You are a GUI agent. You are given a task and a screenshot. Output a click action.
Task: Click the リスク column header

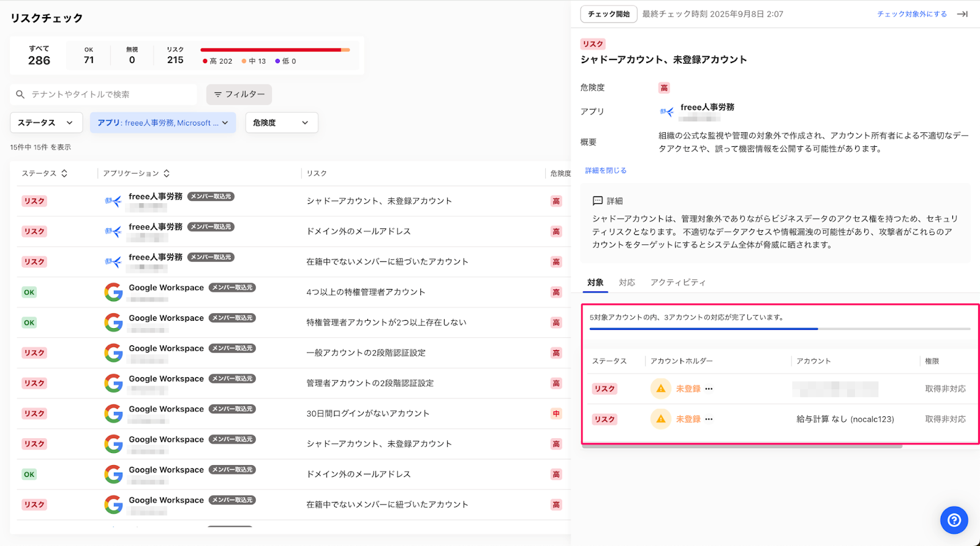pyautogui.click(x=317, y=173)
